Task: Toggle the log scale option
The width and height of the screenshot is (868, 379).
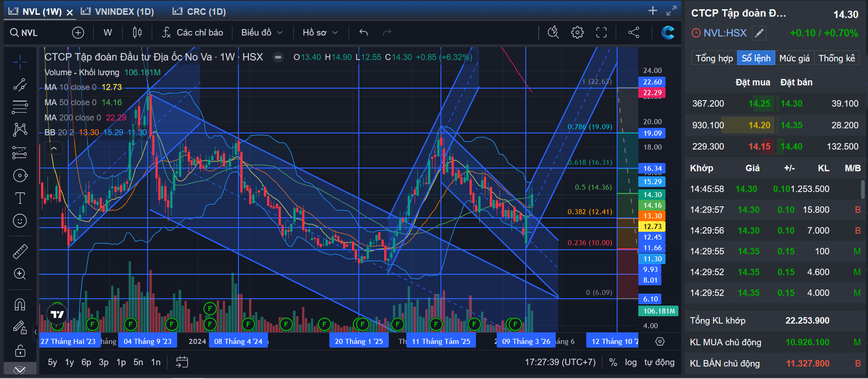Action: (630, 362)
